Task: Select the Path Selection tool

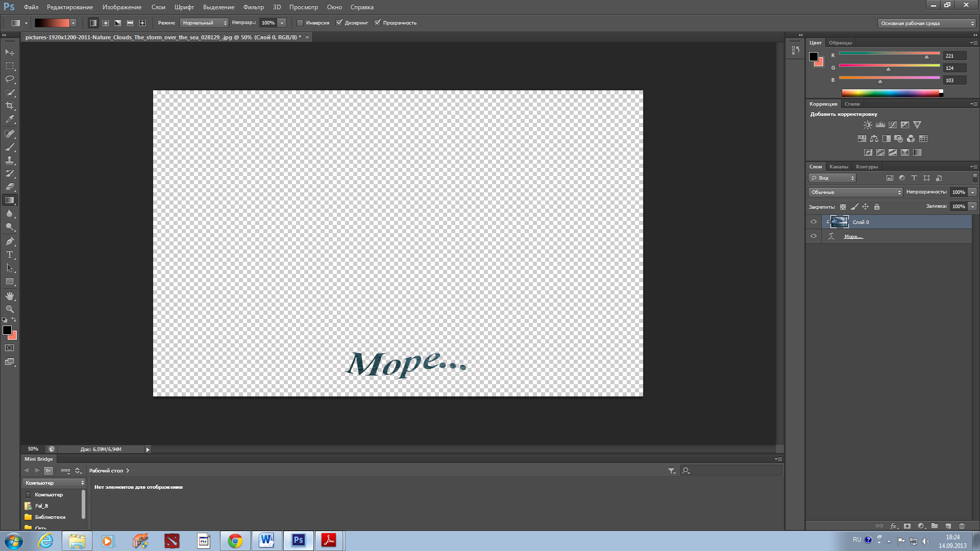Action: [x=10, y=268]
